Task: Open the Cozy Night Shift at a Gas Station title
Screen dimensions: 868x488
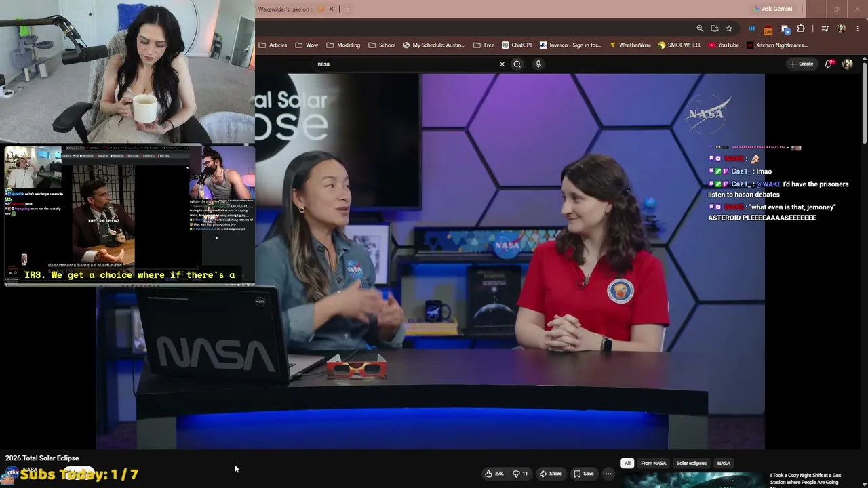Action: [805, 479]
